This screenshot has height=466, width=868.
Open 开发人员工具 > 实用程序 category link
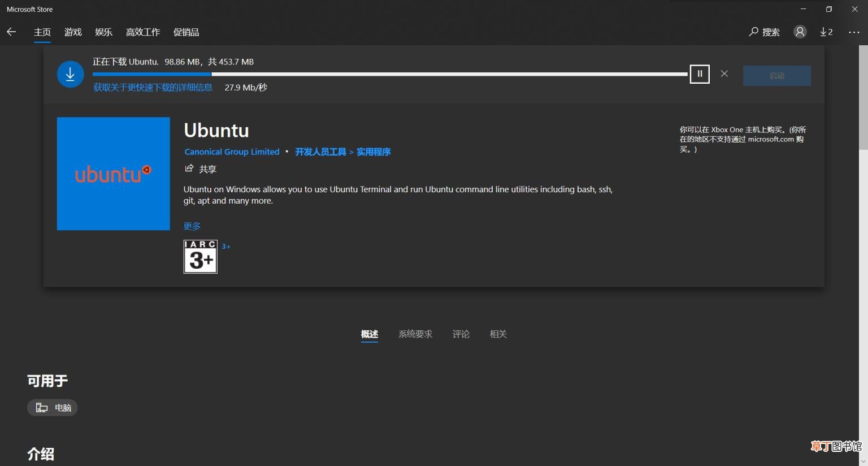[x=343, y=152]
